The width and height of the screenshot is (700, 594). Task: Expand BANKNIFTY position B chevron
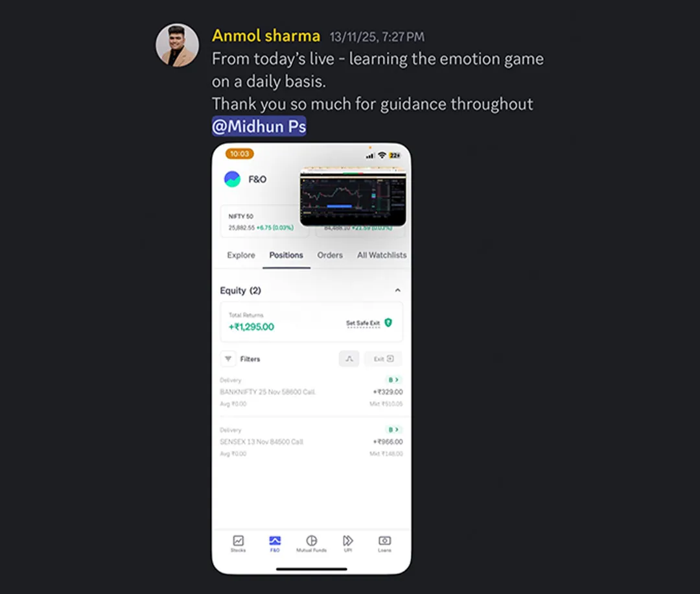(393, 379)
